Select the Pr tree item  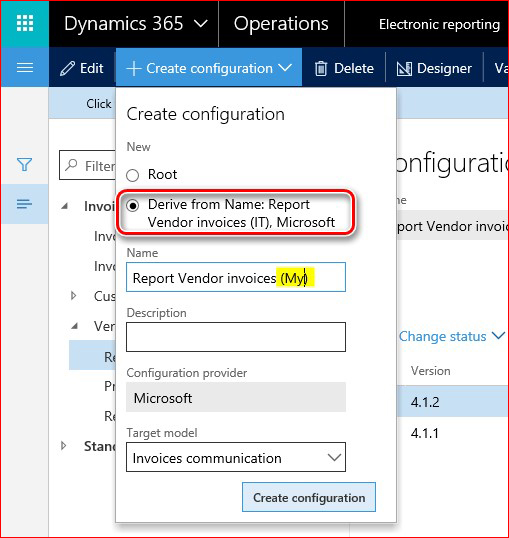tap(109, 386)
